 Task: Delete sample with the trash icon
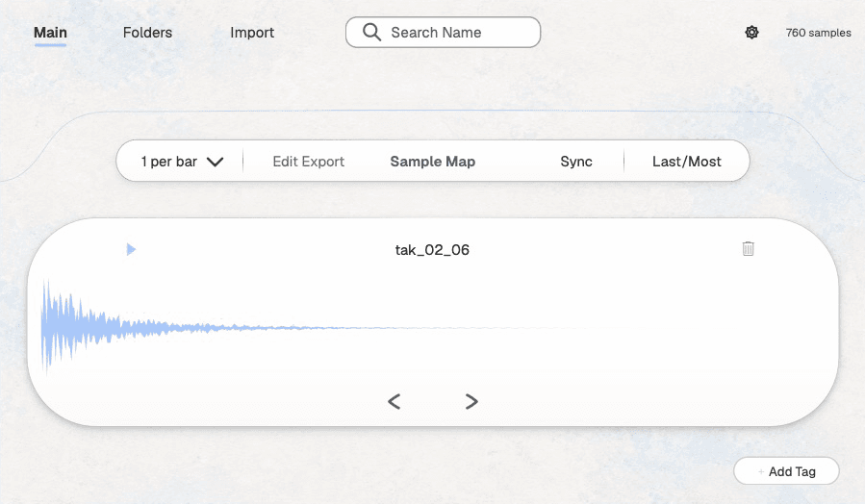coord(748,249)
